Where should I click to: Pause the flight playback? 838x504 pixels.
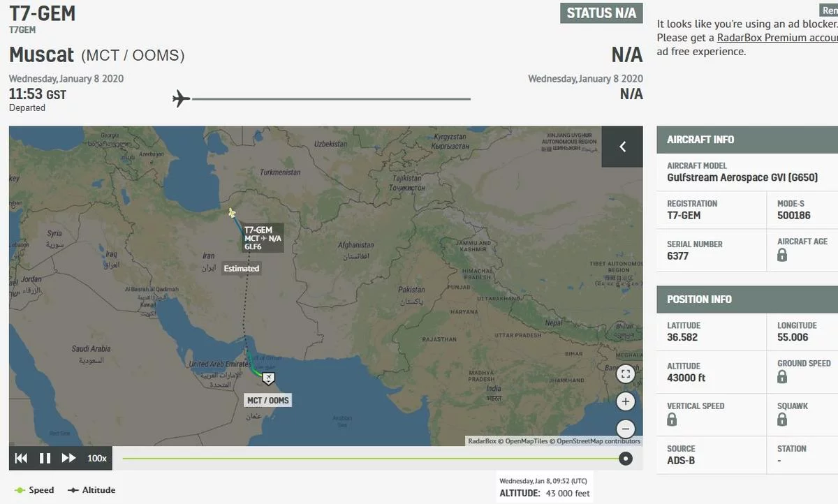tap(45, 458)
